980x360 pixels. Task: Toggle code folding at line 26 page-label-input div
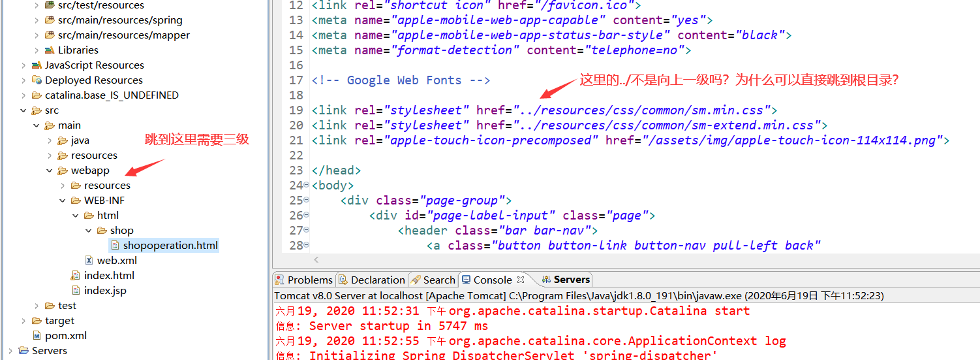(x=307, y=216)
